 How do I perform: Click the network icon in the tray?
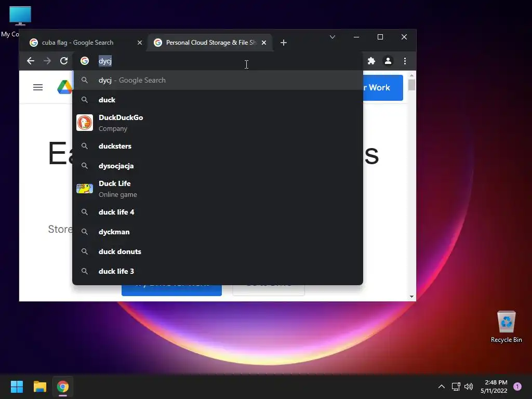coord(456,387)
